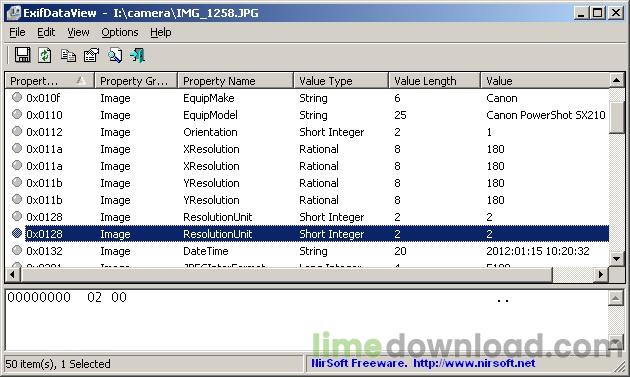
Task: Select the Orientation property name cell
Action: click(x=210, y=132)
